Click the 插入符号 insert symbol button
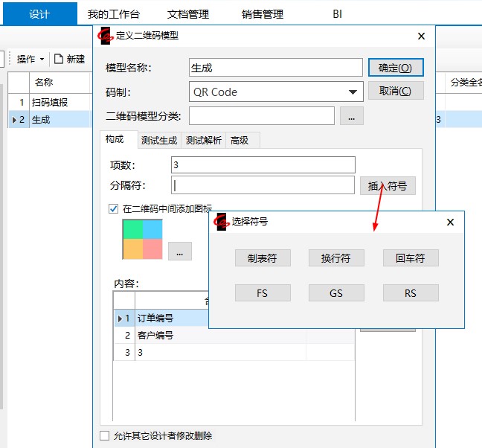This screenshot has width=482, height=448. tap(388, 186)
